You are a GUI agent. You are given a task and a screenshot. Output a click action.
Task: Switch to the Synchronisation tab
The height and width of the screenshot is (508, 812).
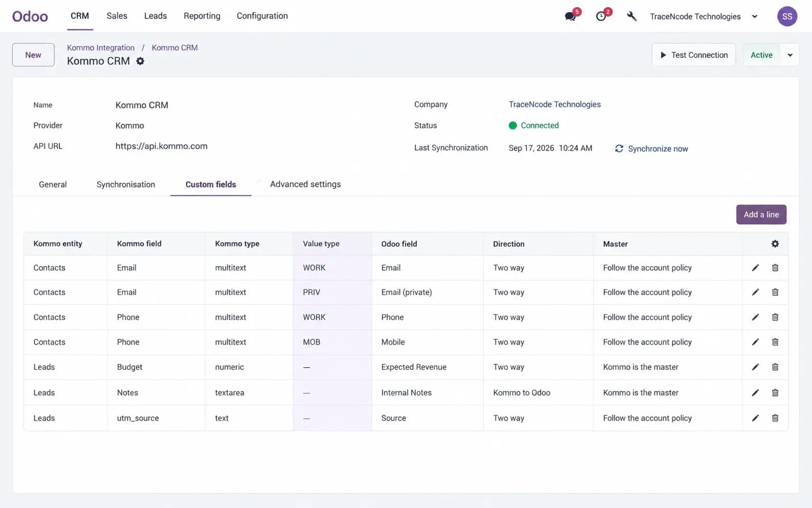tap(126, 184)
